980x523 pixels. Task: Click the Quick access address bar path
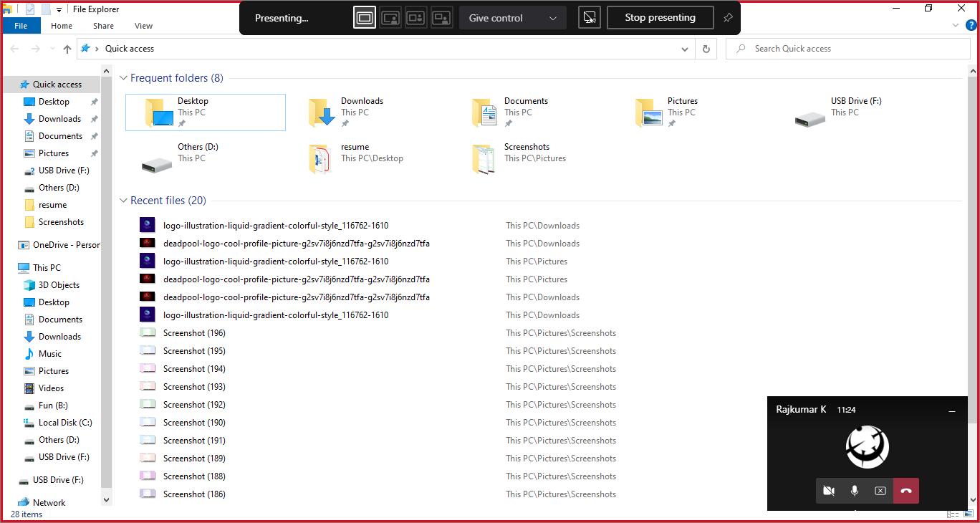pyautogui.click(x=130, y=49)
